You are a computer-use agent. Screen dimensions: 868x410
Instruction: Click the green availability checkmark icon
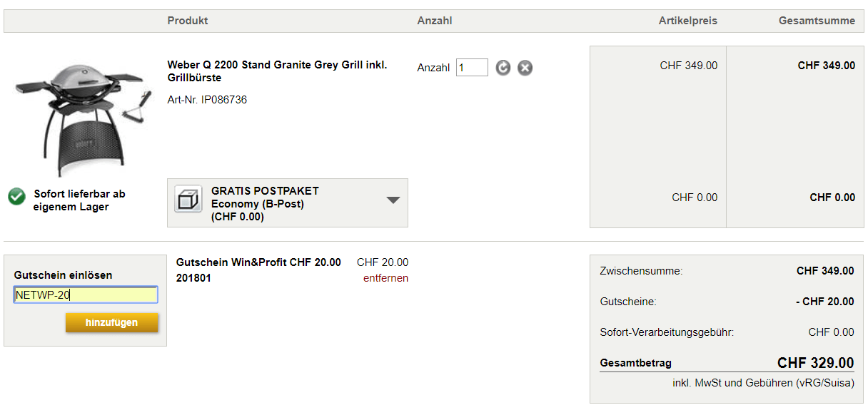pos(16,197)
